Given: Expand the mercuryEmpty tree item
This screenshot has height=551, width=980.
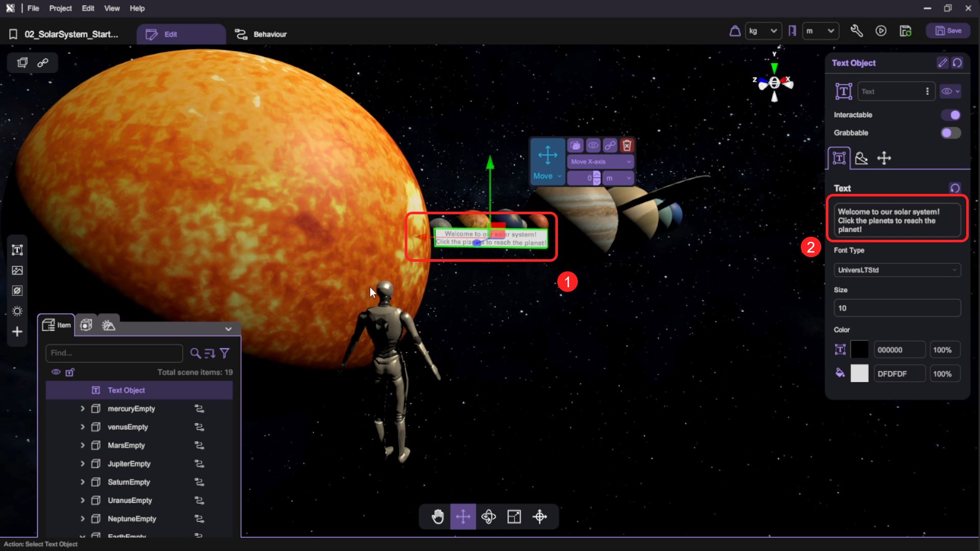Looking at the screenshot, I should tap(82, 409).
